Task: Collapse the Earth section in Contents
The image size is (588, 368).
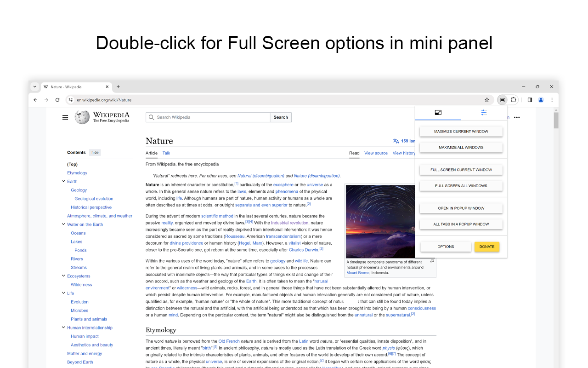Action: point(63,181)
